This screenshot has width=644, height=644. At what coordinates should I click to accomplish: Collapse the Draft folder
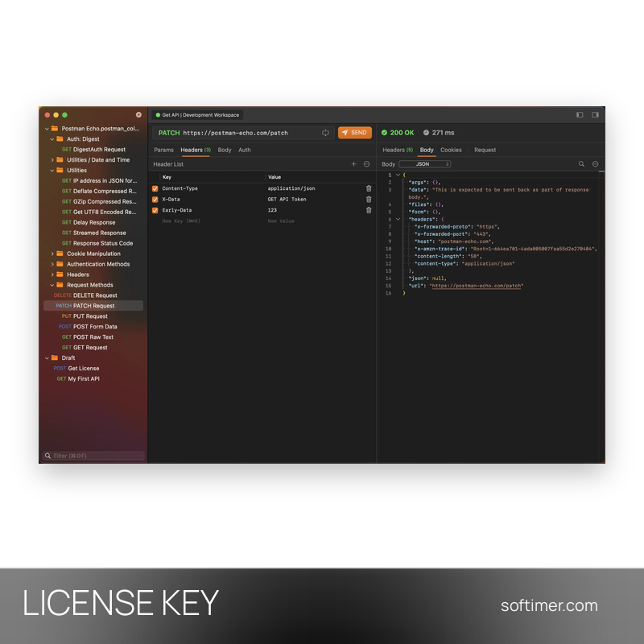47,358
